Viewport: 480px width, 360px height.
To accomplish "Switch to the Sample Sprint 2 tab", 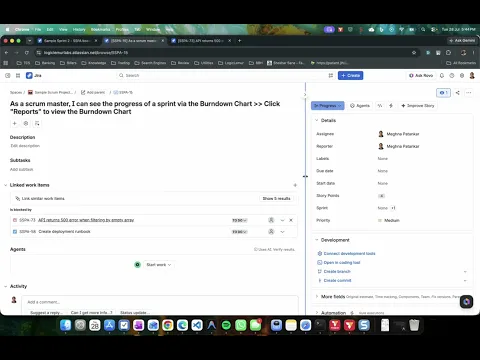I will click(66, 41).
